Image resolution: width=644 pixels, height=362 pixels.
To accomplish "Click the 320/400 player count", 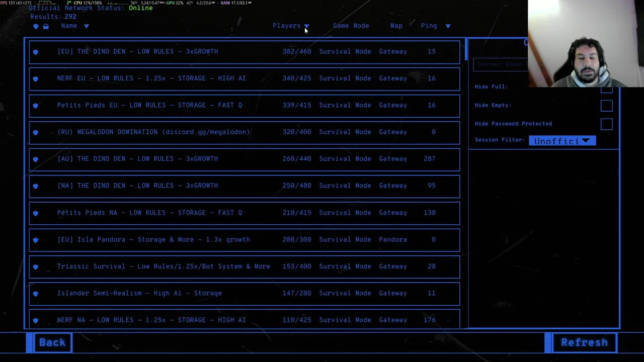I will tap(297, 132).
